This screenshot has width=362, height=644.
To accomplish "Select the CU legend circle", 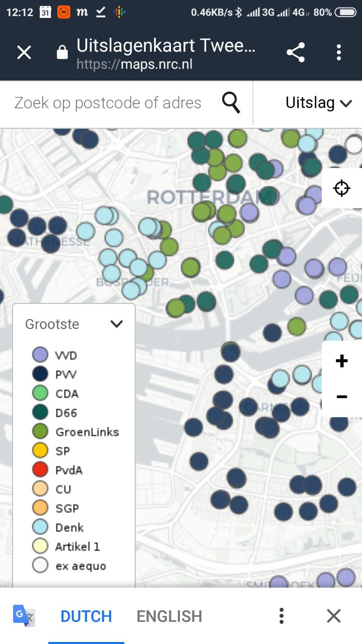I will (x=40, y=489).
